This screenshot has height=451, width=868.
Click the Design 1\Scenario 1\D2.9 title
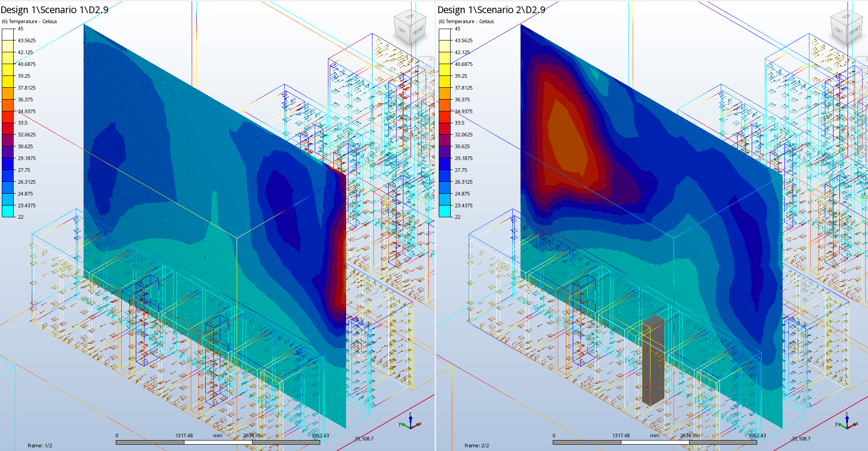(55, 10)
